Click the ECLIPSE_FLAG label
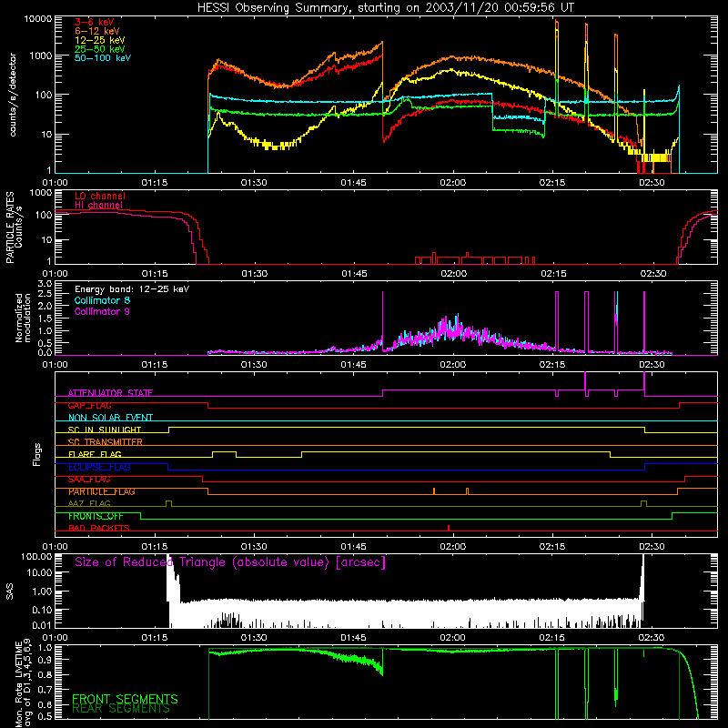728x728 pixels. click(99, 467)
